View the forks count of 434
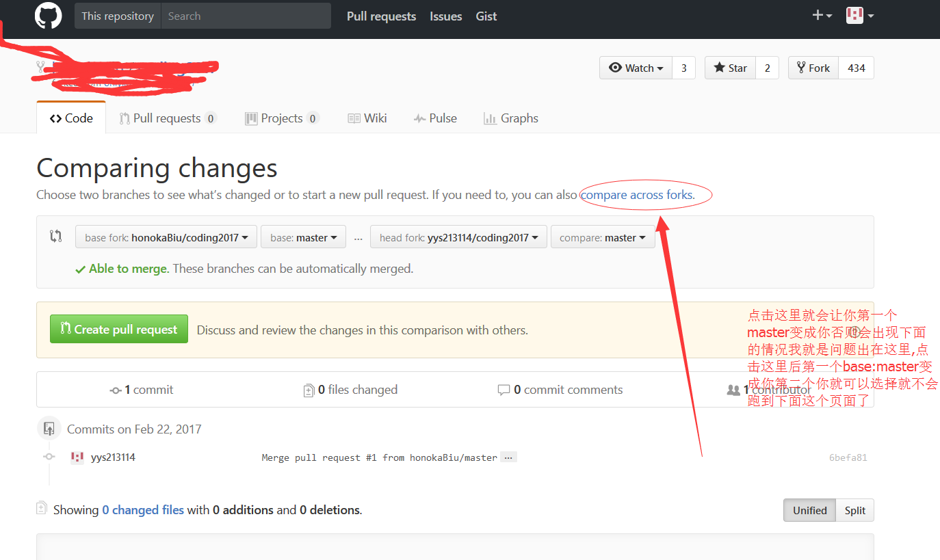940x560 pixels. (857, 68)
